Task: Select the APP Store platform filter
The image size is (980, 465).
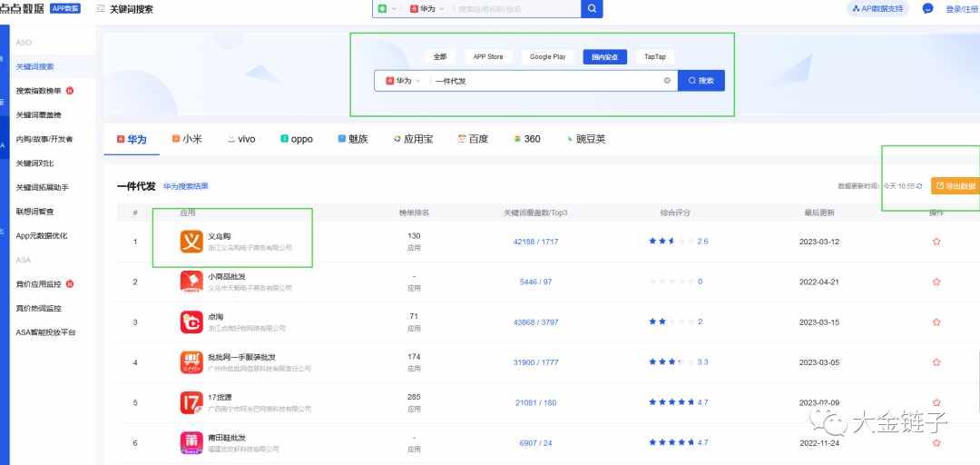Action: (488, 56)
